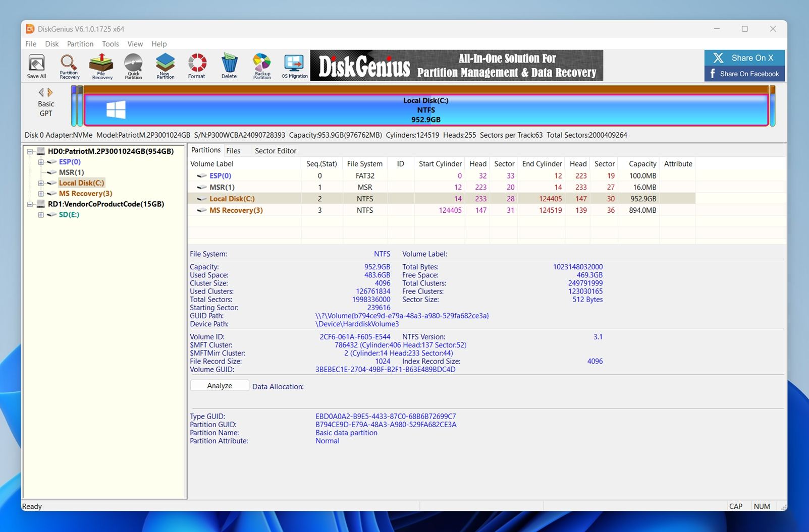Open the File Recovery tool
The height and width of the screenshot is (532, 809).
(101, 66)
